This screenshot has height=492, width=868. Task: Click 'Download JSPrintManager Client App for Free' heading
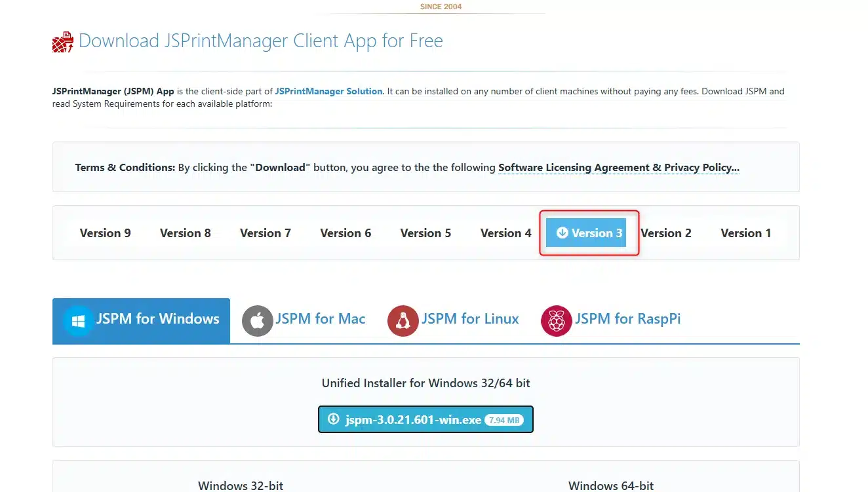tap(261, 41)
